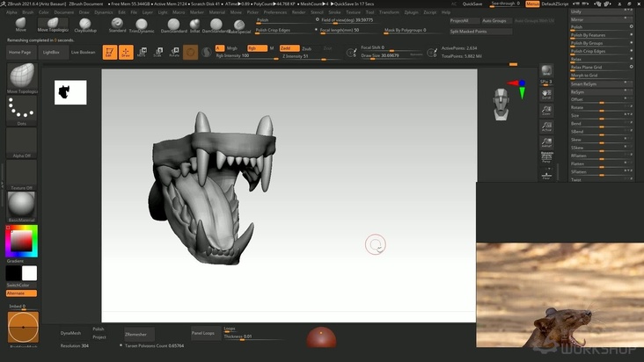
Task: Pick the DamStandard brush
Action: click(173, 24)
